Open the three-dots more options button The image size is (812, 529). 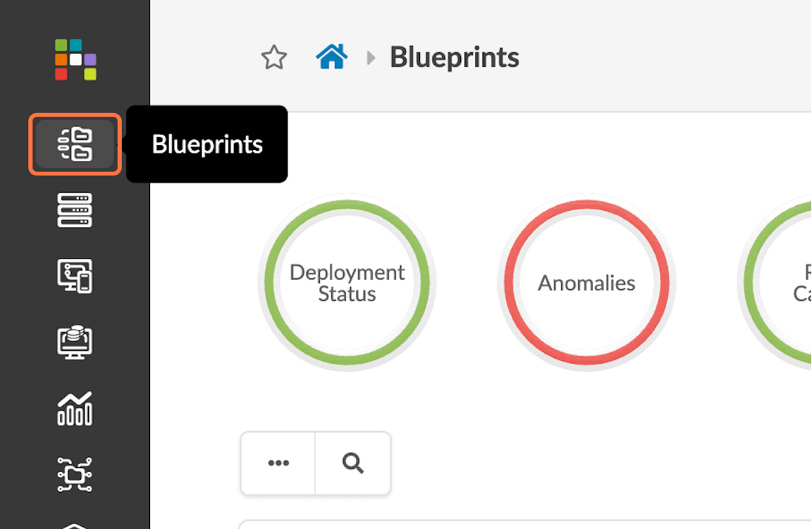pos(278,464)
